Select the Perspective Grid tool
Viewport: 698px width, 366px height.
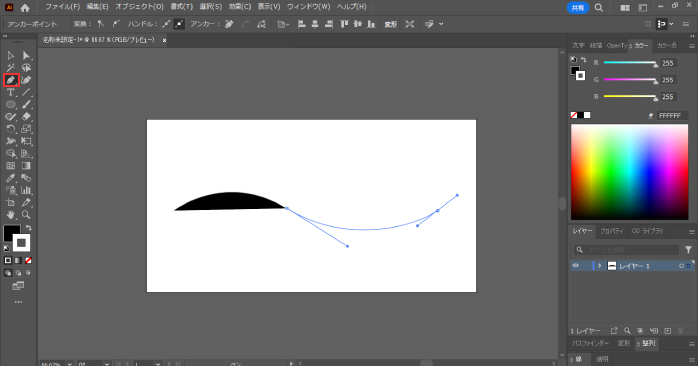[26, 154]
